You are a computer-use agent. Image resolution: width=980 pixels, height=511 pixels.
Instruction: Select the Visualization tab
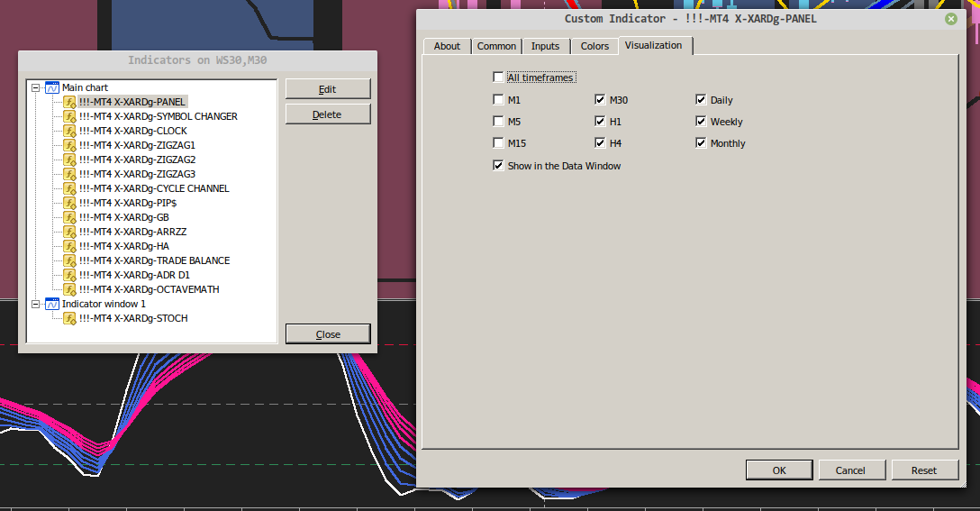click(654, 46)
